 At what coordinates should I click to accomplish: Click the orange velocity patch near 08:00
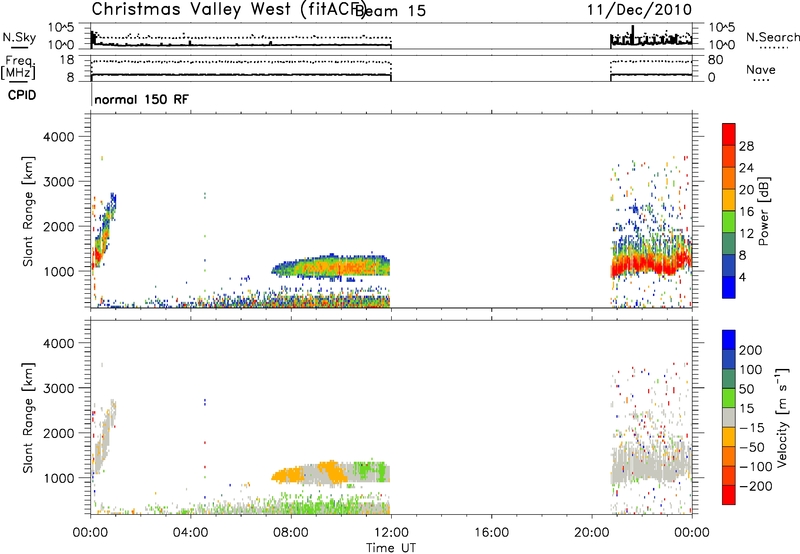[x=288, y=475]
